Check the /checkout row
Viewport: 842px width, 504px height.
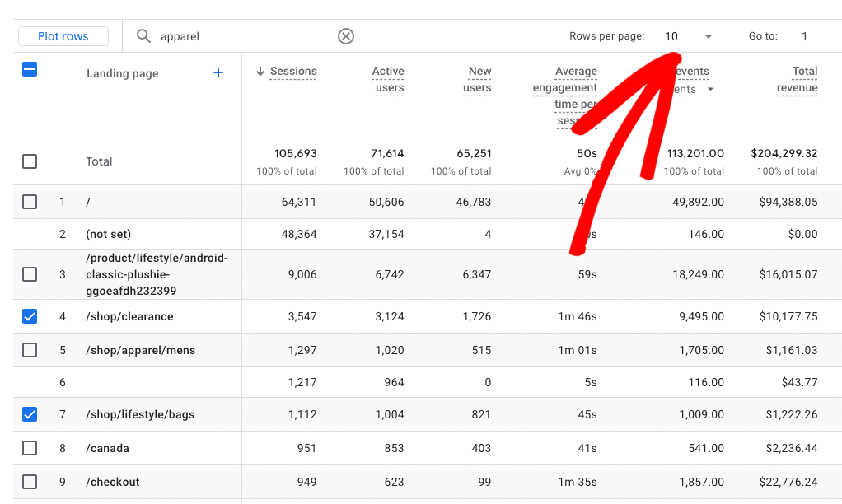30,482
